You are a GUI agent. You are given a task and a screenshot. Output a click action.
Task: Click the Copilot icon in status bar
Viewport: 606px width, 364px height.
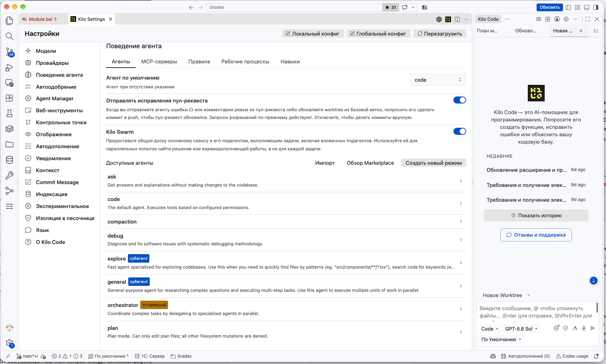tap(493, 356)
